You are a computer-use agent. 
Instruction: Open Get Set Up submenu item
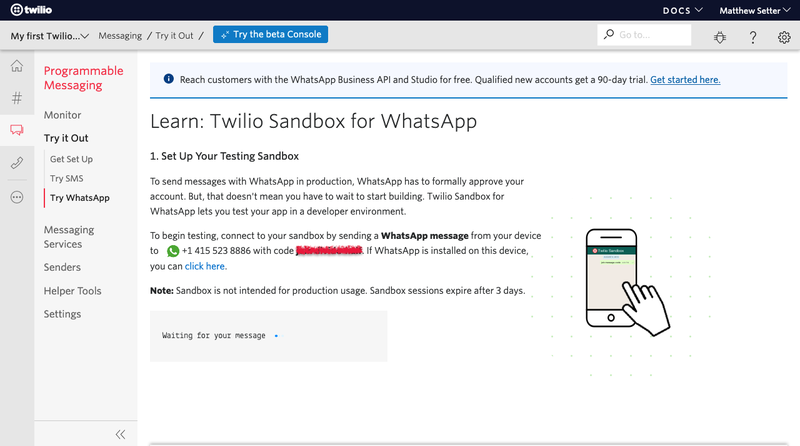click(71, 159)
